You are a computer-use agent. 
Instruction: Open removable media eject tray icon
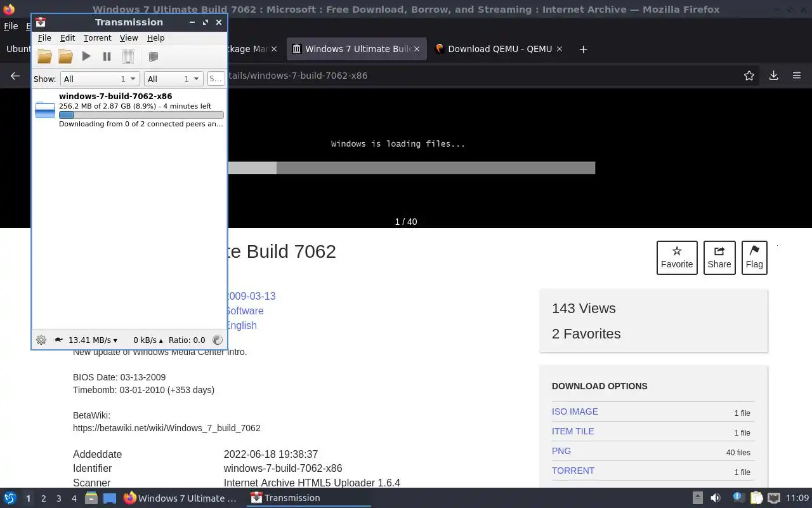point(697,498)
